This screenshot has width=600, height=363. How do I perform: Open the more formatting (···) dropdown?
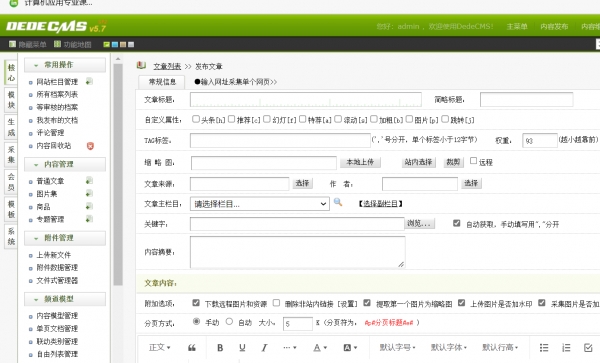click(x=290, y=347)
